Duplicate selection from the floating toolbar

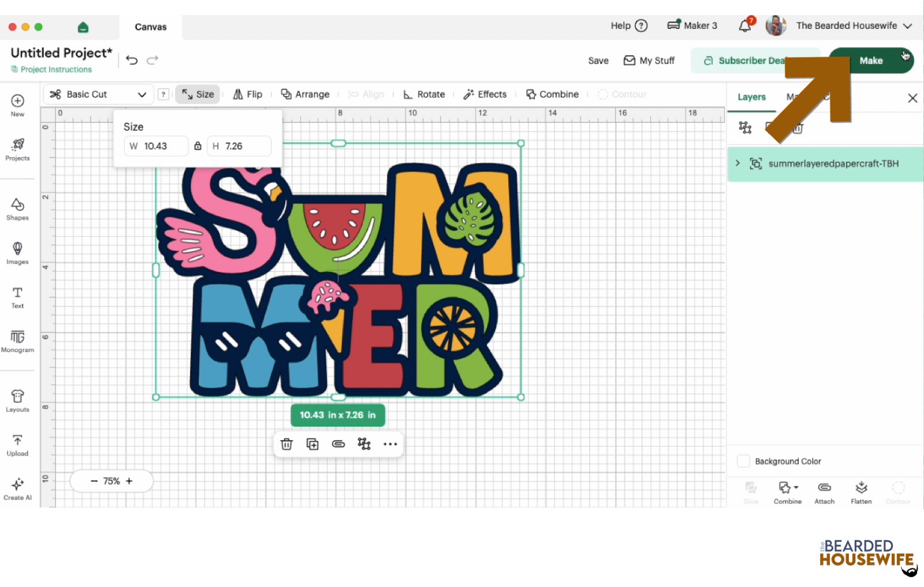click(312, 444)
